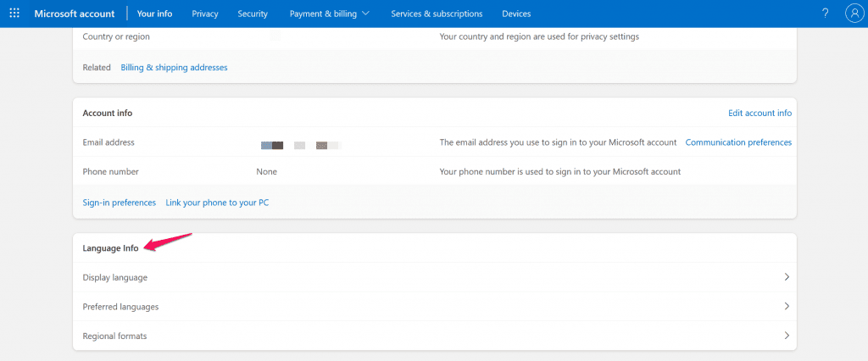Click the phone number sign-in description text

point(560,172)
